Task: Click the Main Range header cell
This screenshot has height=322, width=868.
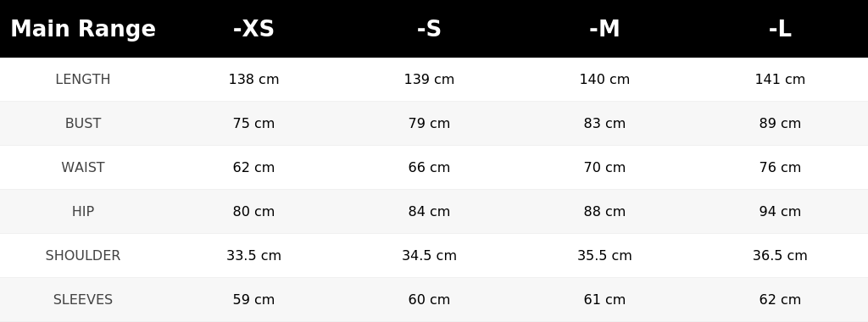Action: 83,29
